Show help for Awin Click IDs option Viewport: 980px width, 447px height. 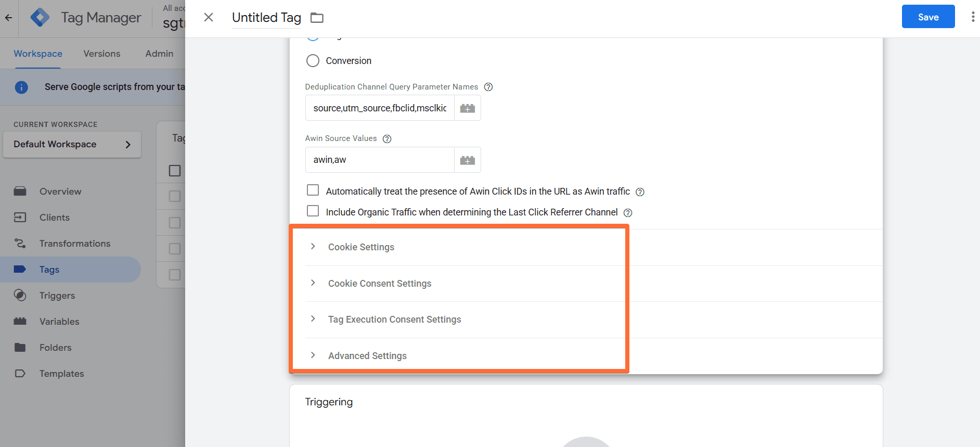(x=640, y=192)
